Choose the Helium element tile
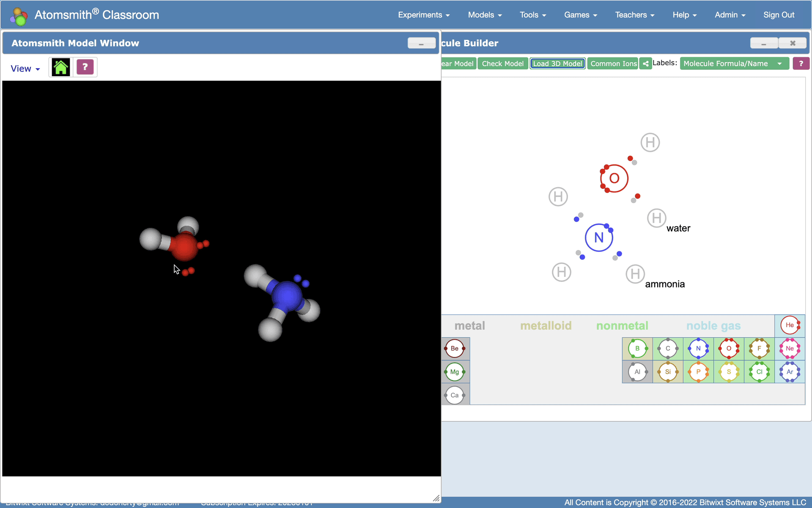The height and width of the screenshot is (508, 812). (790, 325)
